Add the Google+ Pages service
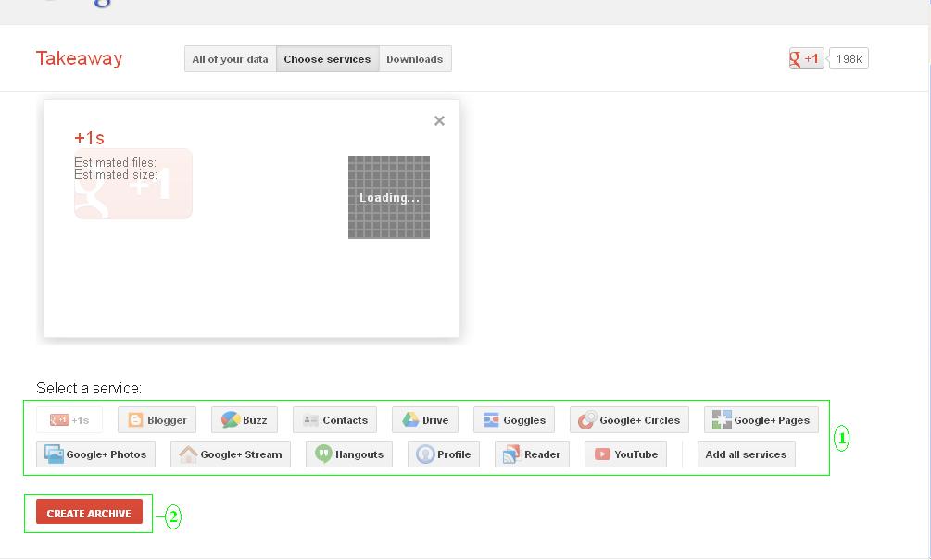This screenshot has height=560, width=931. 761,420
